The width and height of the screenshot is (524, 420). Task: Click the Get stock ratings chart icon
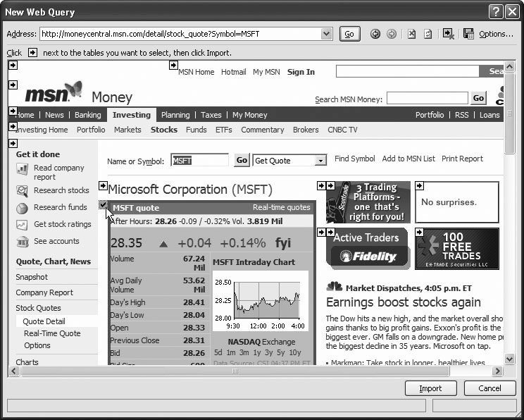(x=22, y=225)
